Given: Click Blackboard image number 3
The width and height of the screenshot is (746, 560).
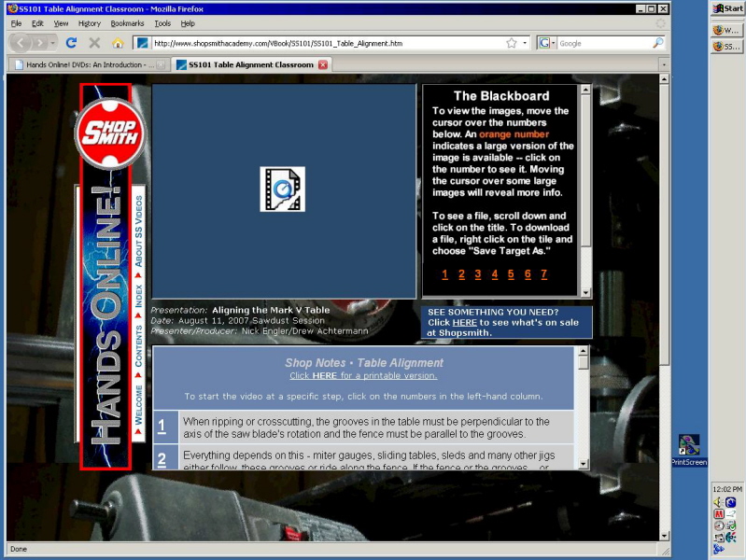Looking at the screenshot, I should coord(478,274).
